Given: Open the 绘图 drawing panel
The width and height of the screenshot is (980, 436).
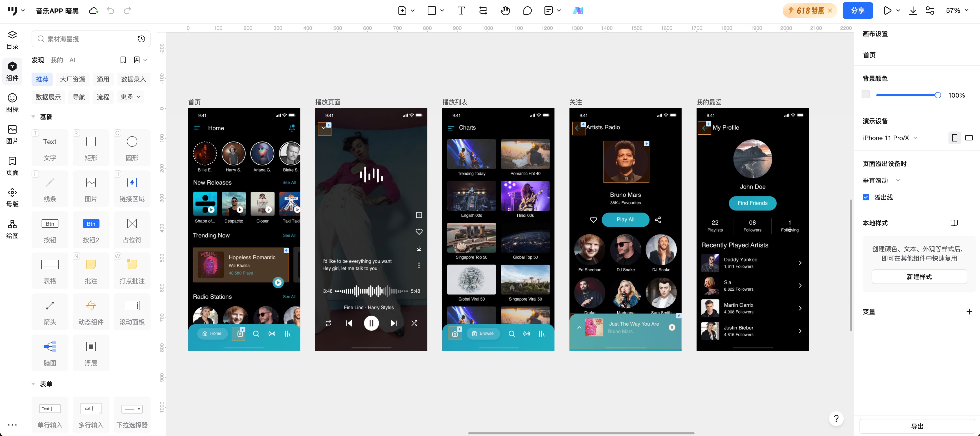Looking at the screenshot, I should click(12, 229).
